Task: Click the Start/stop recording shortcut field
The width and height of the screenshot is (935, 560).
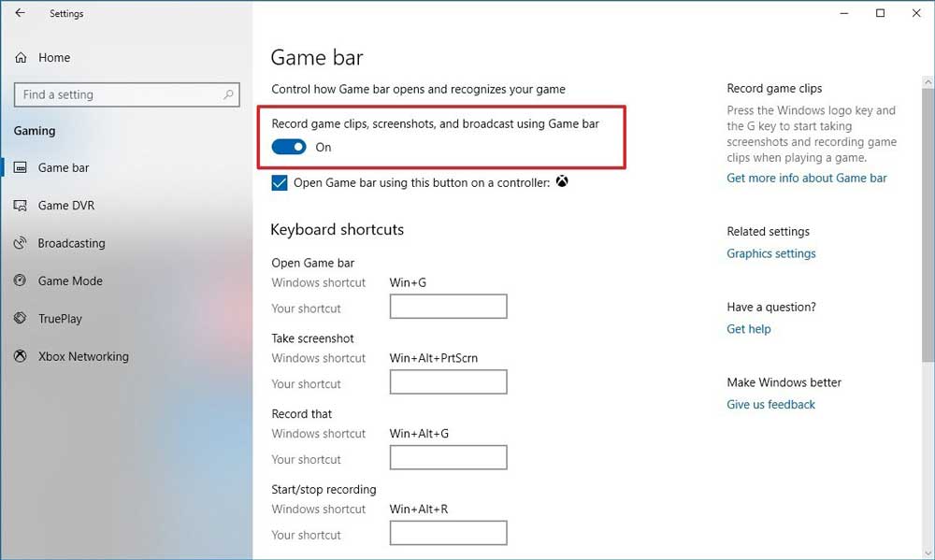Action: click(448, 532)
